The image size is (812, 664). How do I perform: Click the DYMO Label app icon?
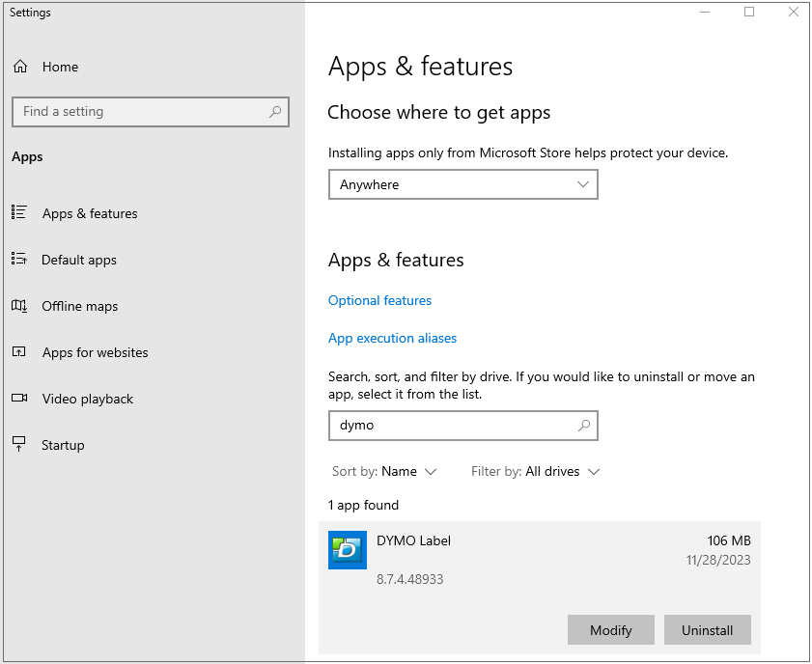tap(348, 550)
